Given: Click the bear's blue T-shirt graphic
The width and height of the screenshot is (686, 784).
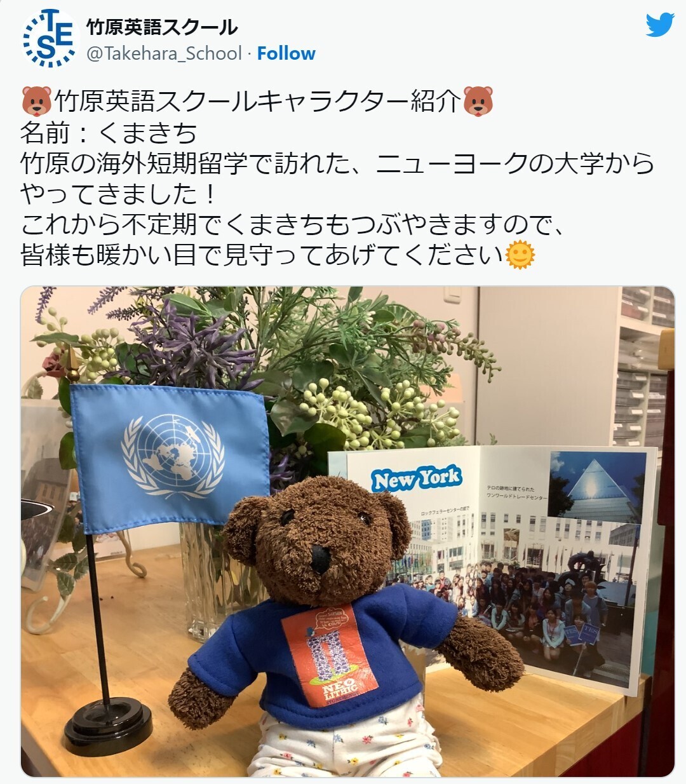Looking at the screenshot, I should [329, 656].
